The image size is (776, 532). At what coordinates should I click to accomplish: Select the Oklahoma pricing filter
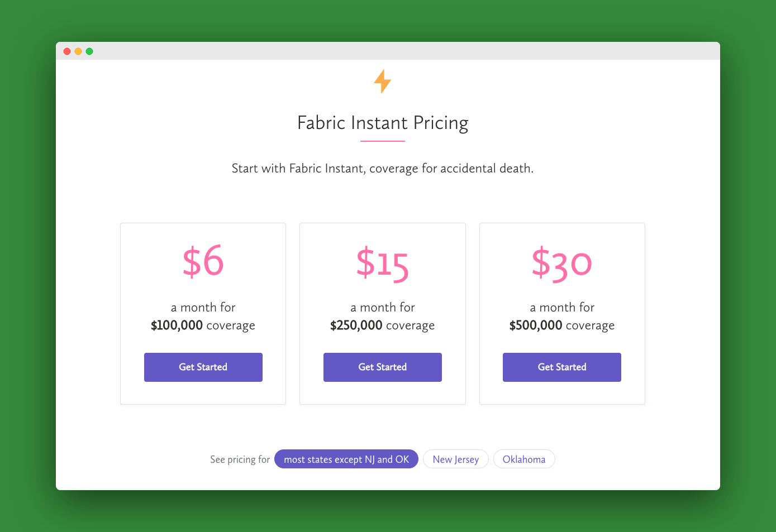click(524, 459)
